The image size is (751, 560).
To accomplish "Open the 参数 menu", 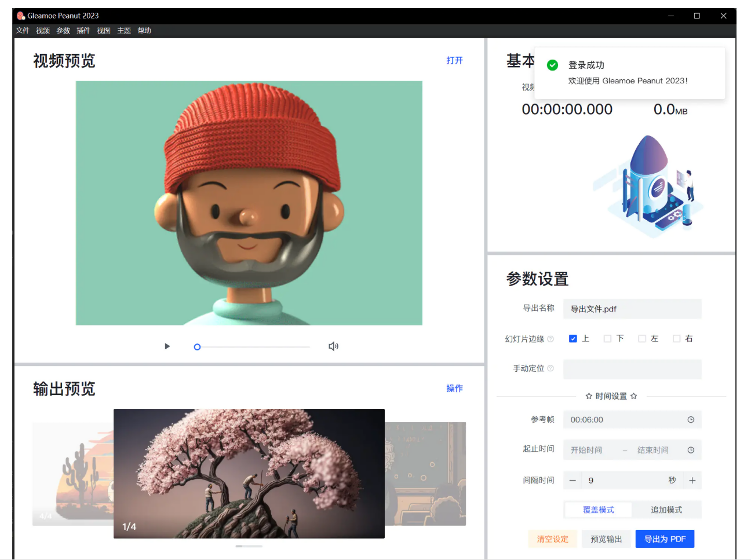I will (x=63, y=31).
